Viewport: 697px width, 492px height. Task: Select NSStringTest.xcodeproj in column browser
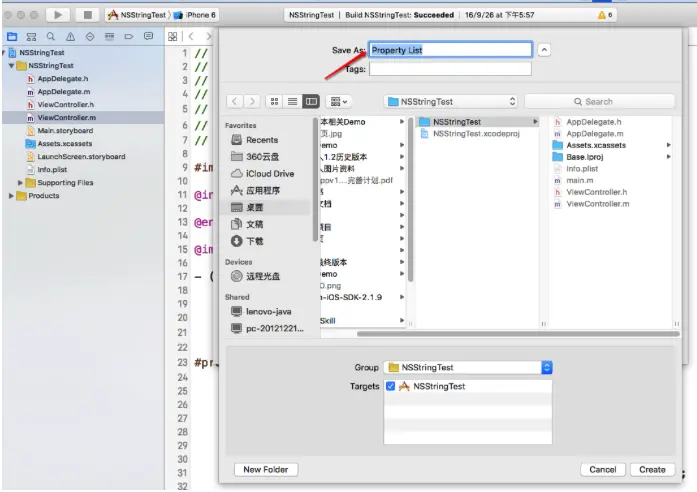click(x=477, y=133)
